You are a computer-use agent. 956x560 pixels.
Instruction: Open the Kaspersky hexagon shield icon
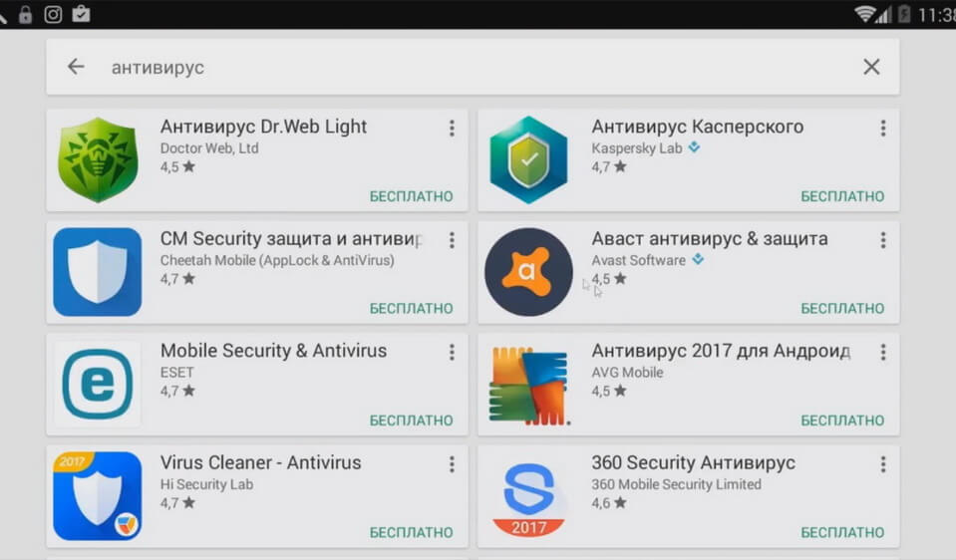(x=528, y=160)
